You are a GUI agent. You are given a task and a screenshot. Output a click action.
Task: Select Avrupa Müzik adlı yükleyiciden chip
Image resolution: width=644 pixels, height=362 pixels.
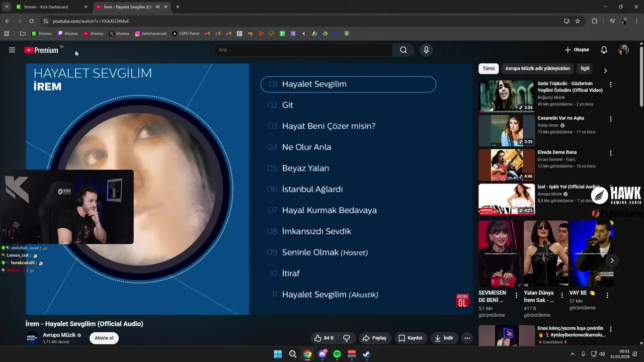[538, 68]
